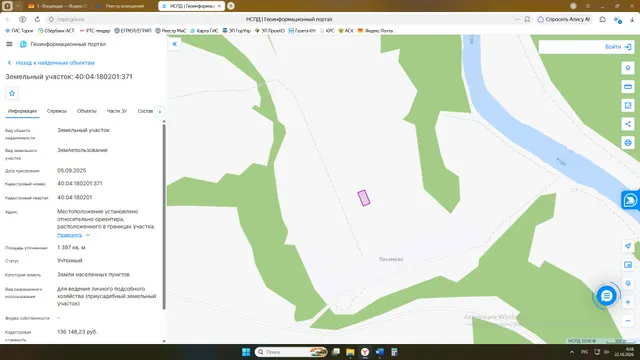Open Calculator from the taskbar
The image size is (640, 360).
pyautogui.click(x=394, y=352)
